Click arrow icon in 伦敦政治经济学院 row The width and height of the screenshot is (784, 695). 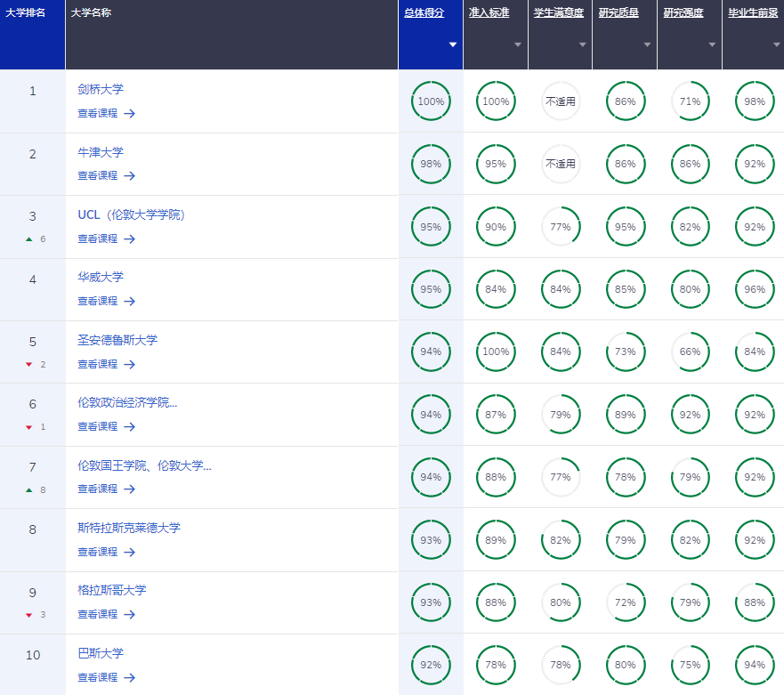[x=130, y=427]
